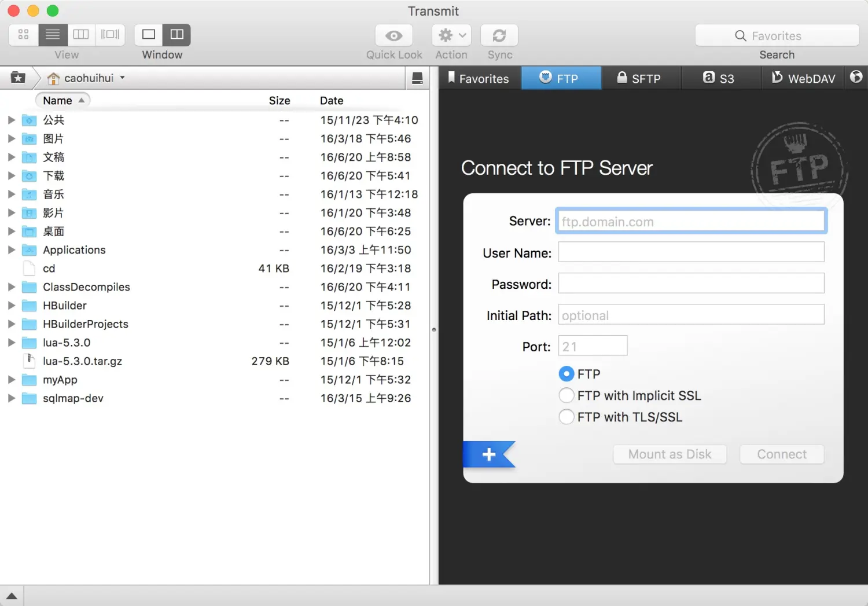Select the S3 tab
This screenshot has height=606, width=868.
[x=720, y=78]
